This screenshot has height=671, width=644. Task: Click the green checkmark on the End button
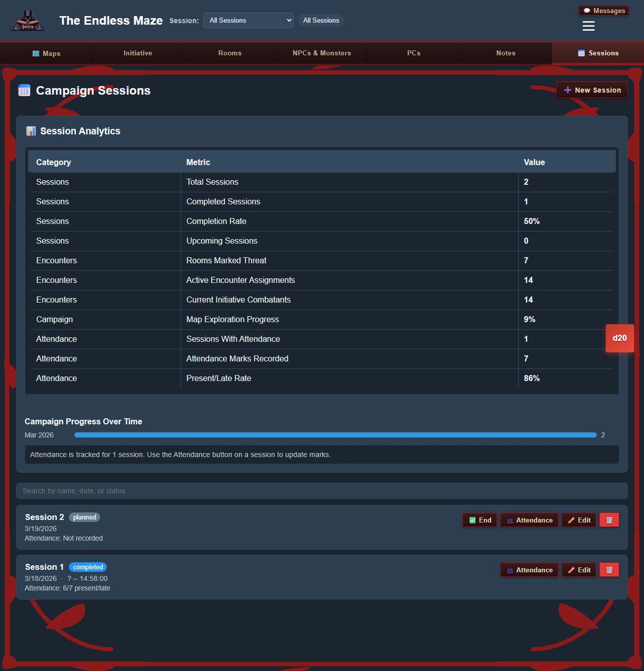[472, 519]
